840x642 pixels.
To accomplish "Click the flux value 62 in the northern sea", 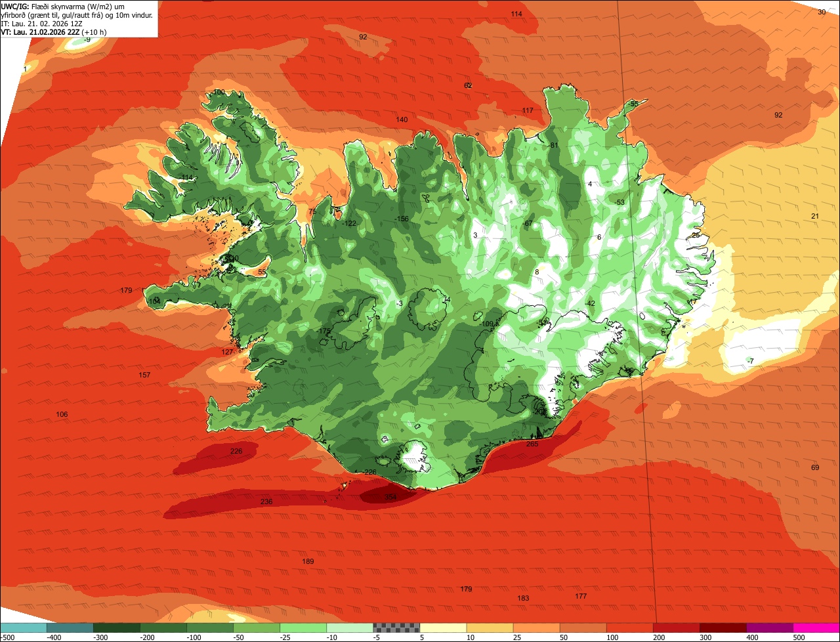I will point(468,85).
